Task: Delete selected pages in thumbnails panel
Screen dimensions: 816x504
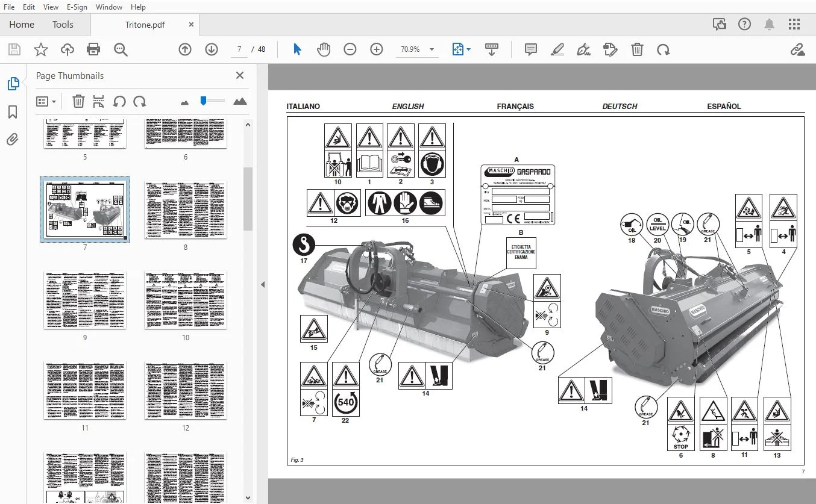Action: (78, 101)
